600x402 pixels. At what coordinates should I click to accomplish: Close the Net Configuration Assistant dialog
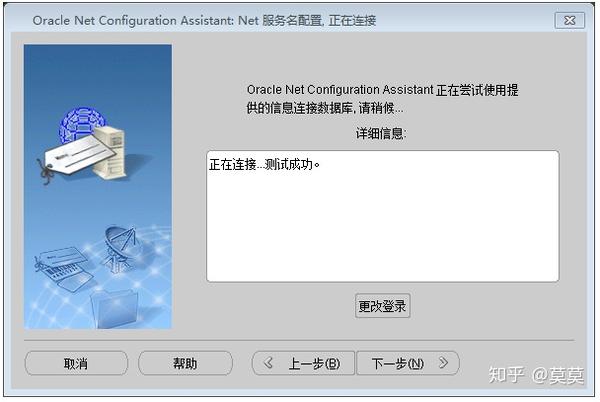pyautogui.click(x=568, y=20)
